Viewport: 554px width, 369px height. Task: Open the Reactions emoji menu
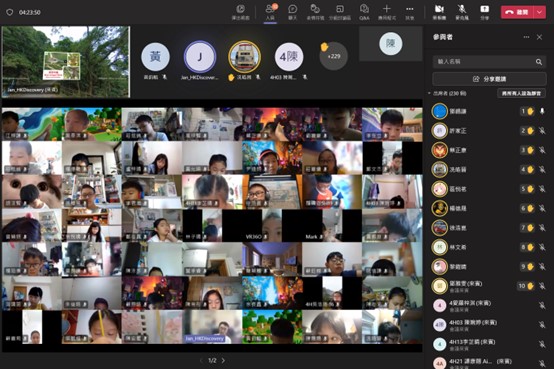tap(315, 12)
